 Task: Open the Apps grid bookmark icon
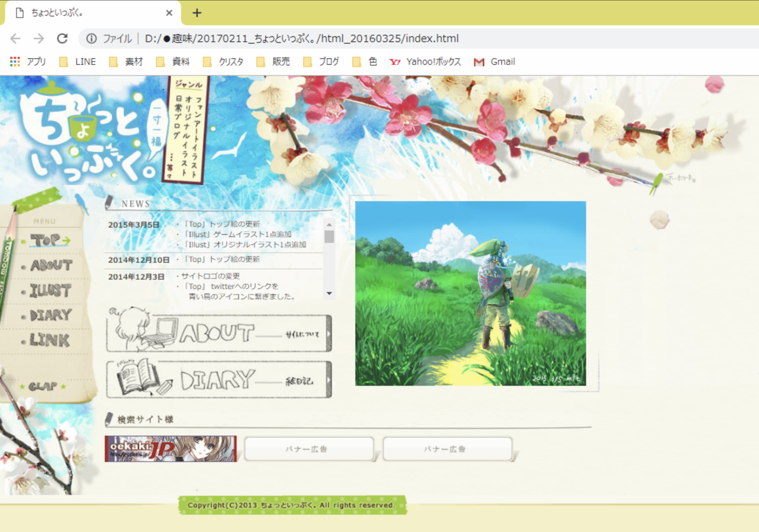15,62
